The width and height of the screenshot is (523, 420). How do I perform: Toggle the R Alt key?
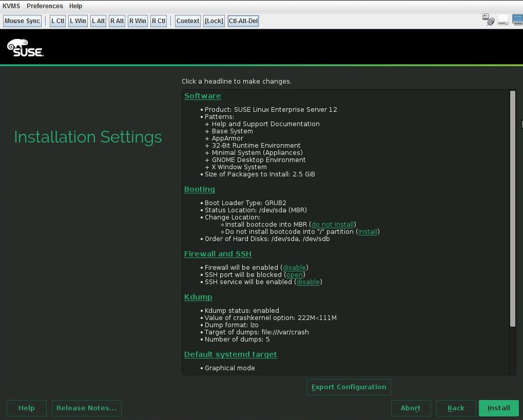tap(117, 21)
